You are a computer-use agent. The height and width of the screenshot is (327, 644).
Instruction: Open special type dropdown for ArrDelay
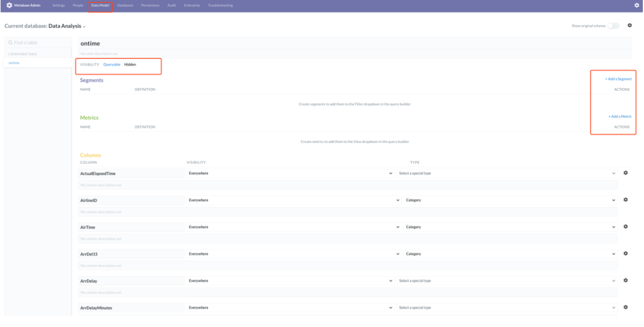tap(507, 281)
